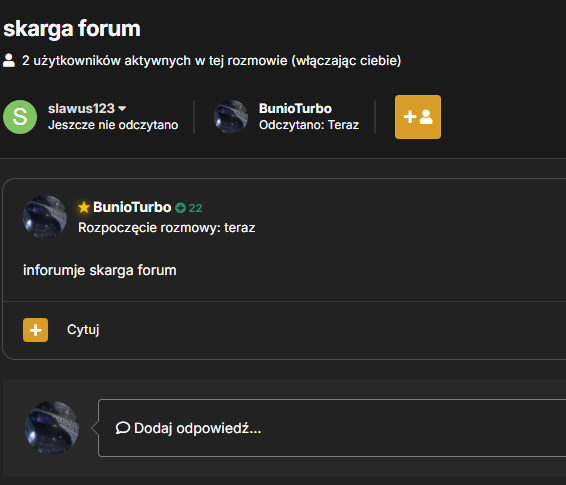Click the green reputation plus icon

click(x=180, y=208)
